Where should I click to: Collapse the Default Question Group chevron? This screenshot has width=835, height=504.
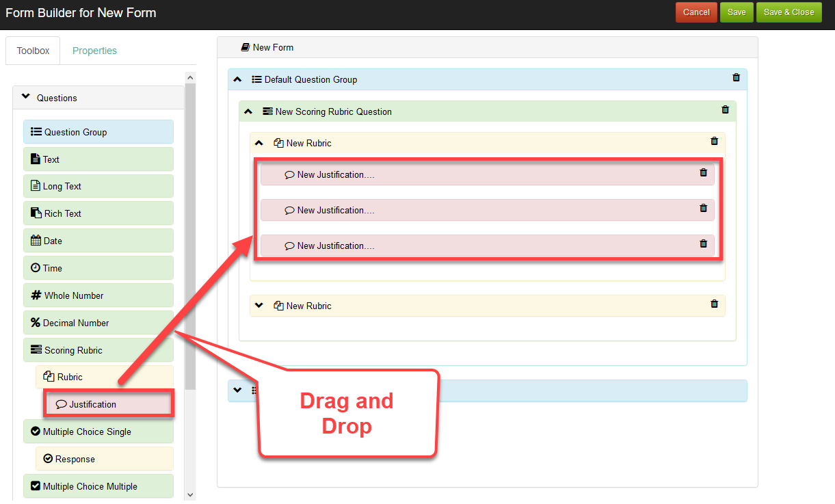[x=237, y=79]
